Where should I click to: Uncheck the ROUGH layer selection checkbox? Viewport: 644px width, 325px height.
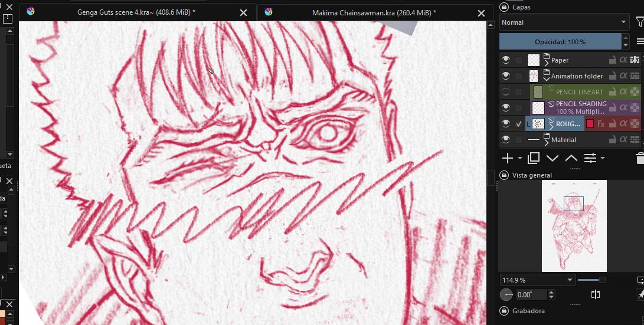[x=519, y=123]
